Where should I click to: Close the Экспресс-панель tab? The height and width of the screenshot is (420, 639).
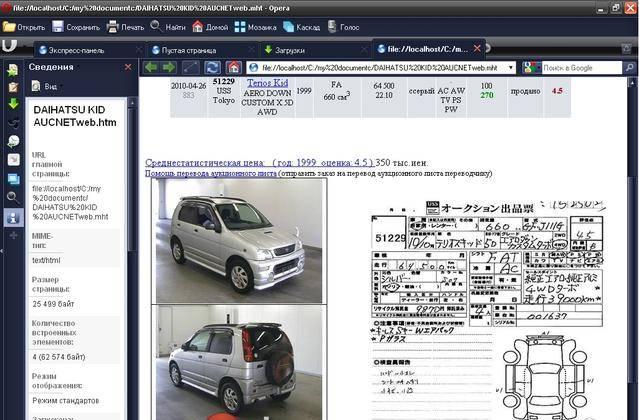[x=139, y=50]
